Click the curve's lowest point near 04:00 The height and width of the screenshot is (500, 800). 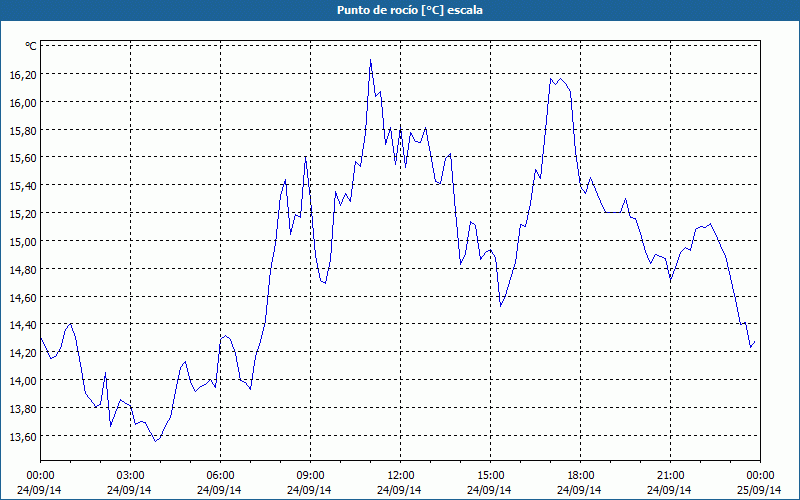coord(156,441)
